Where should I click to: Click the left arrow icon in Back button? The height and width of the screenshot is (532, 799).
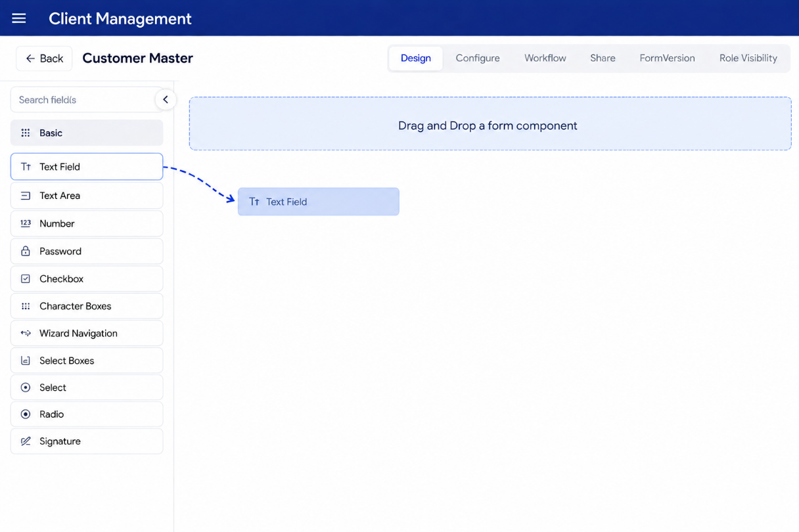pos(30,58)
